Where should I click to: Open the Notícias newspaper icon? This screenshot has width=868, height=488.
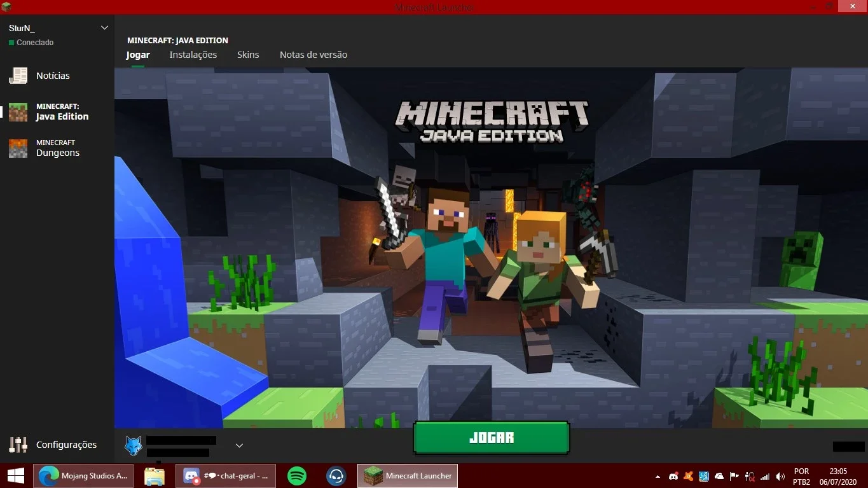coord(18,76)
